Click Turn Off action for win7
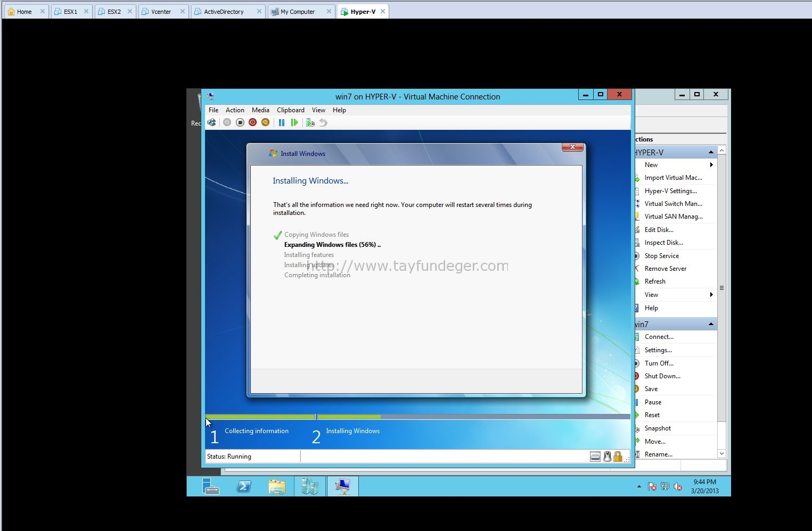 [x=659, y=363]
